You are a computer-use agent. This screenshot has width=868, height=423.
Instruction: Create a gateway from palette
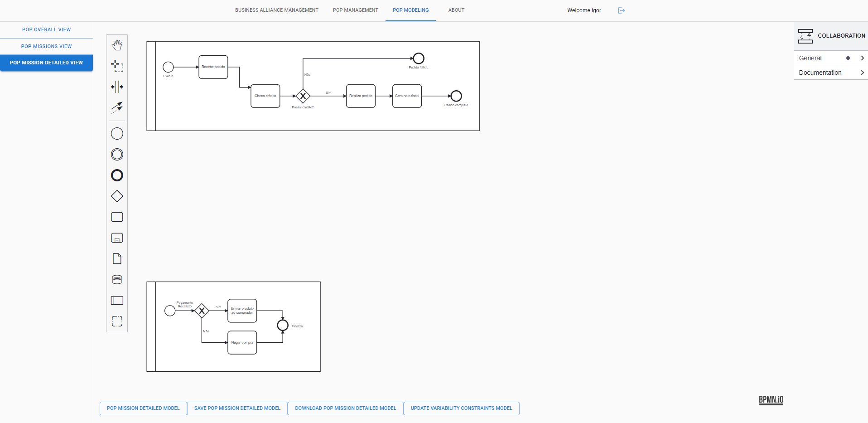click(117, 196)
